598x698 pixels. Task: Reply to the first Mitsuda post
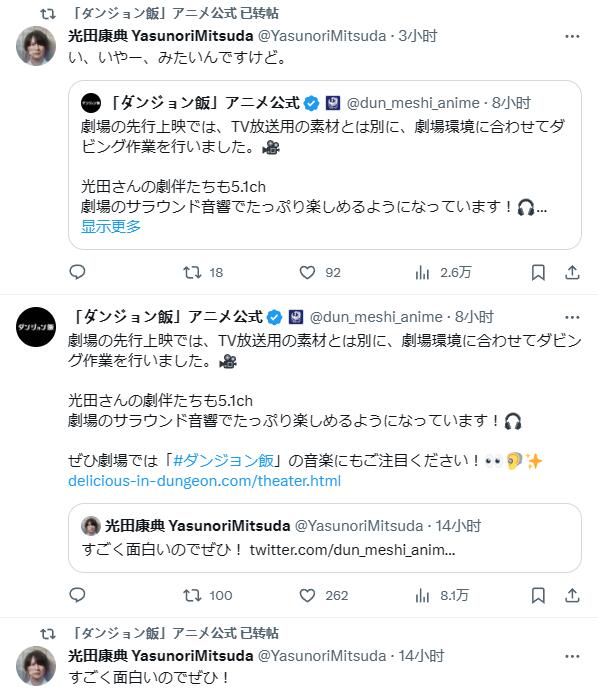click(x=77, y=272)
